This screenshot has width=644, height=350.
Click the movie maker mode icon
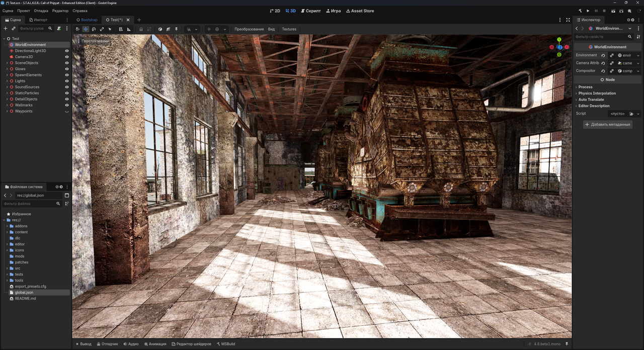[x=629, y=11]
